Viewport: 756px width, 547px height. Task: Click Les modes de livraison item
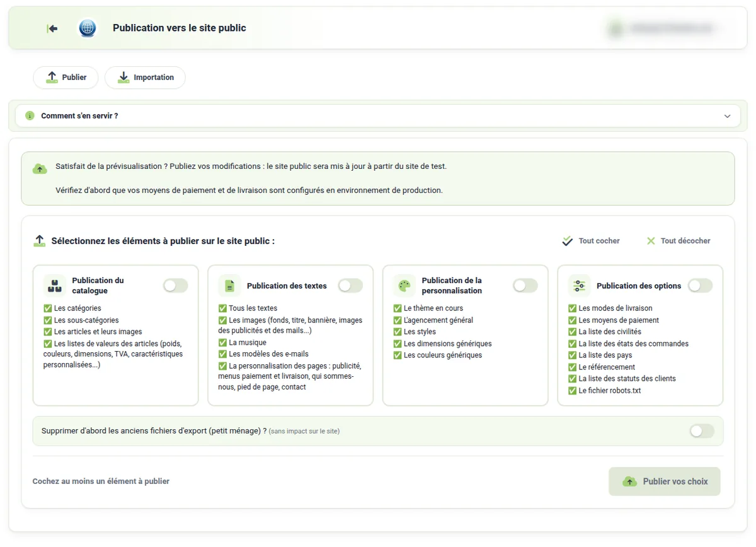(x=610, y=308)
